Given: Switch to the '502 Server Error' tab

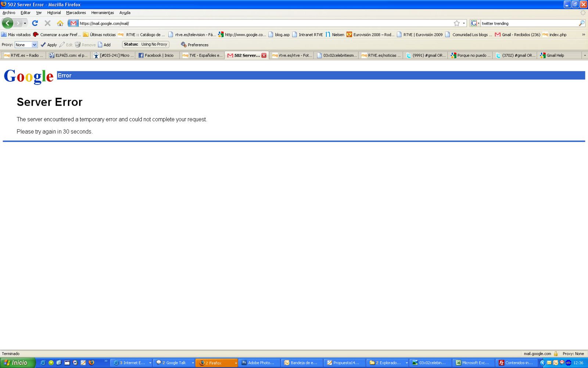Looking at the screenshot, I should click(245, 55).
